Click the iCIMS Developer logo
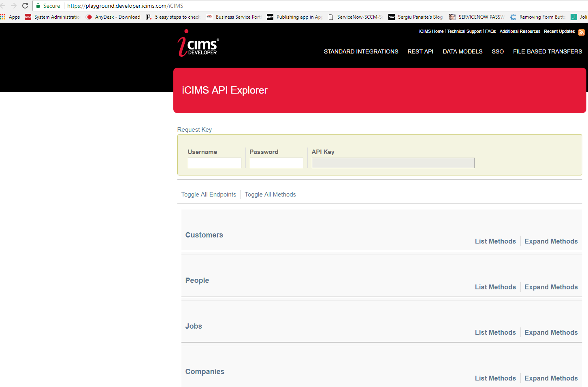This screenshot has width=588, height=387. tap(198, 43)
